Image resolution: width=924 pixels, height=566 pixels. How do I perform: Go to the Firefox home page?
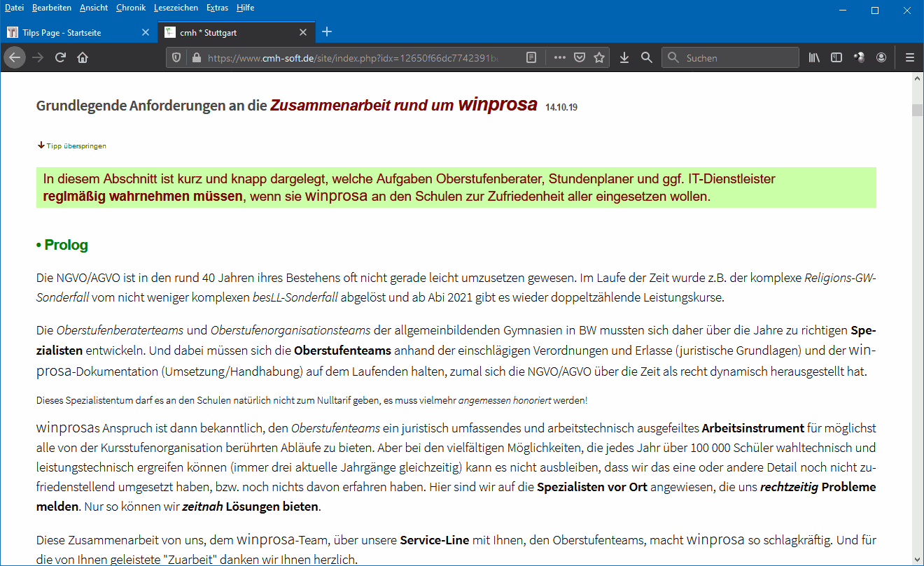83,58
